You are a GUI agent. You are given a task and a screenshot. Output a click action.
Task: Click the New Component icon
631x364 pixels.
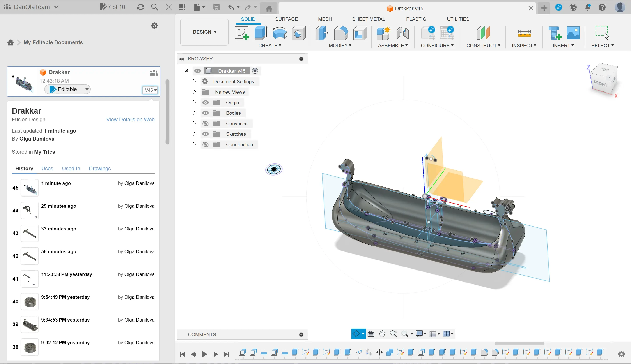click(x=383, y=33)
